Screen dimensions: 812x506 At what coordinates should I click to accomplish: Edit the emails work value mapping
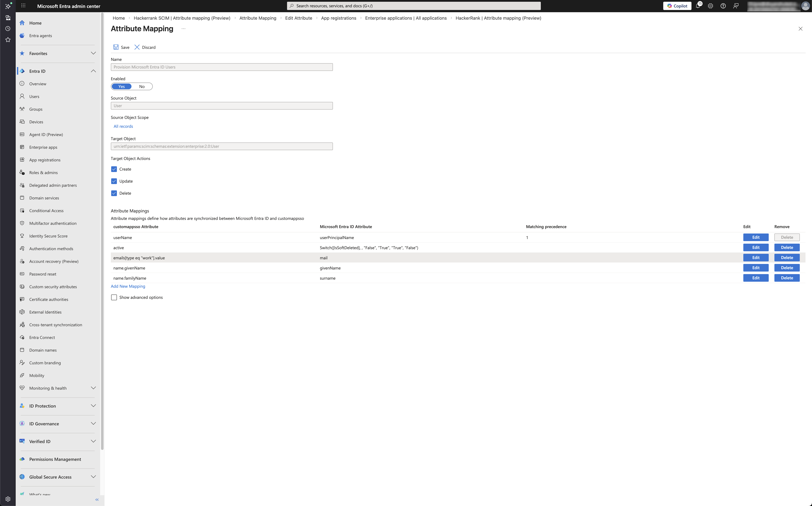(x=756, y=258)
